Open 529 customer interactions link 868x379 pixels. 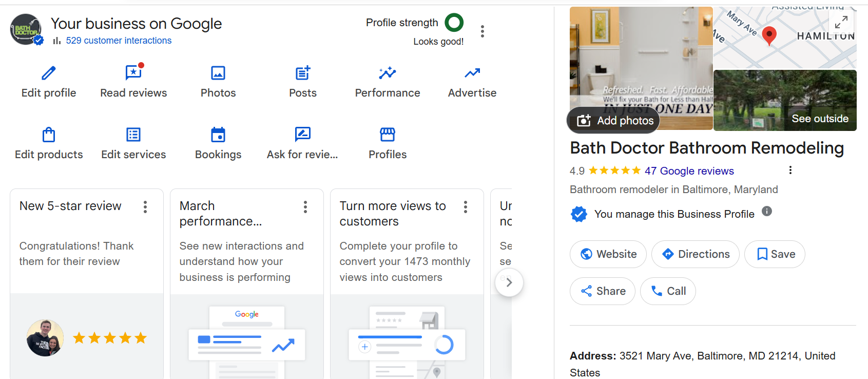[x=119, y=41]
